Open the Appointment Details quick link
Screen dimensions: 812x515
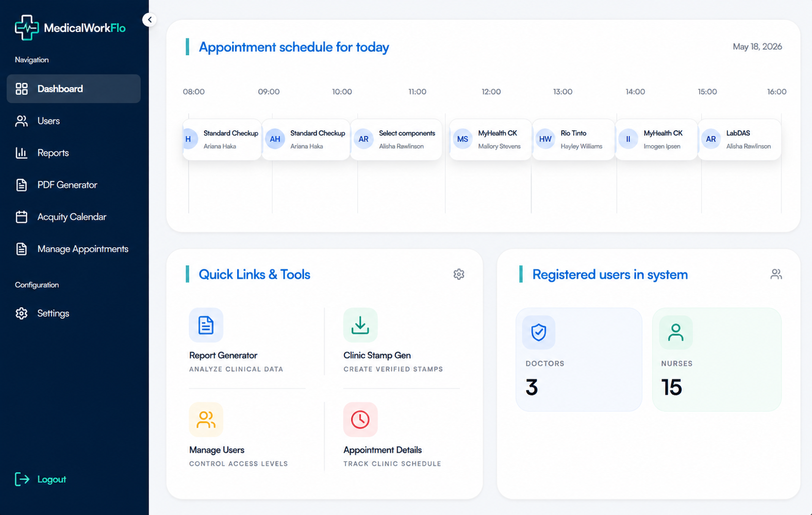pos(383,450)
